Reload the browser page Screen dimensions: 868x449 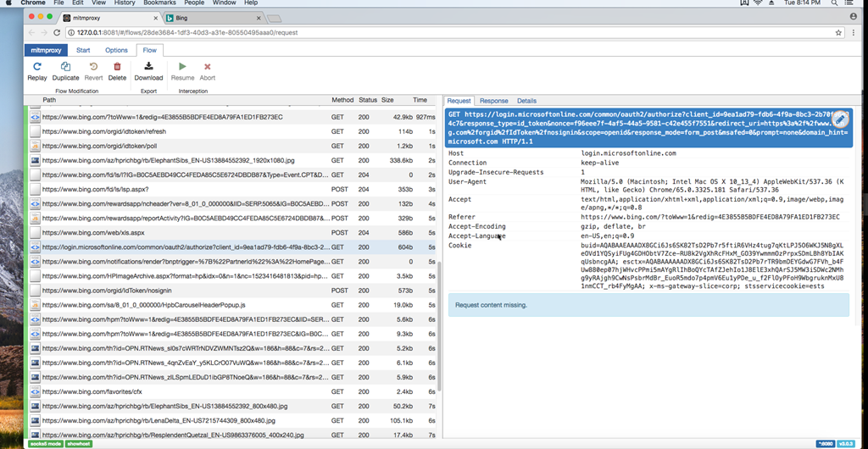pyautogui.click(x=57, y=33)
